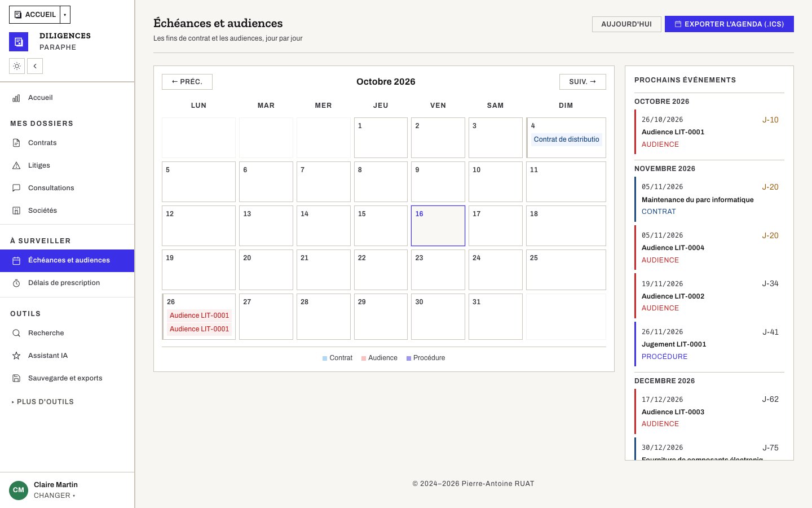
Task: Click the Accueil button at top left
Action: coord(34,15)
